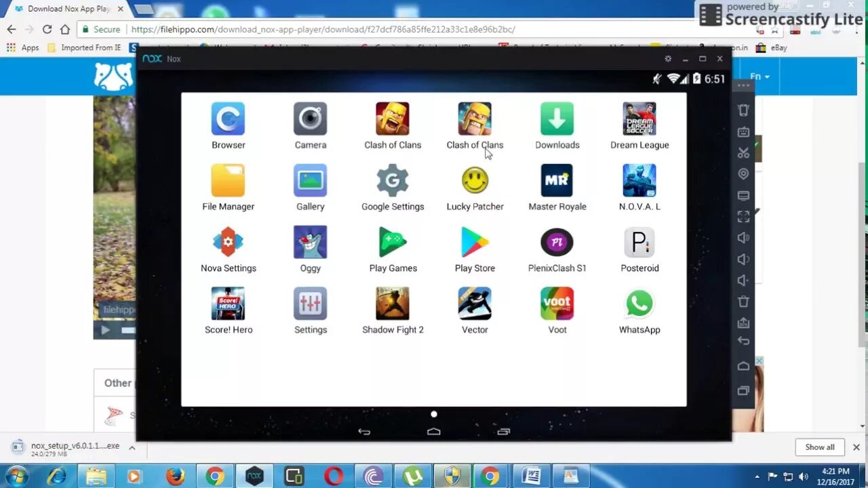The height and width of the screenshot is (488, 868).
Task: Reload the filehippo page
Action: (x=47, y=29)
